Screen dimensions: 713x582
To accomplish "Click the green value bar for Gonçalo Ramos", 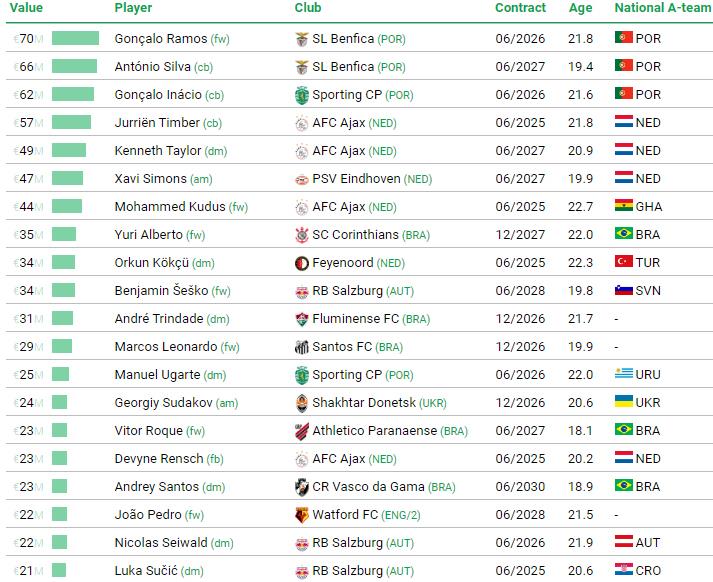I will click(x=75, y=39).
